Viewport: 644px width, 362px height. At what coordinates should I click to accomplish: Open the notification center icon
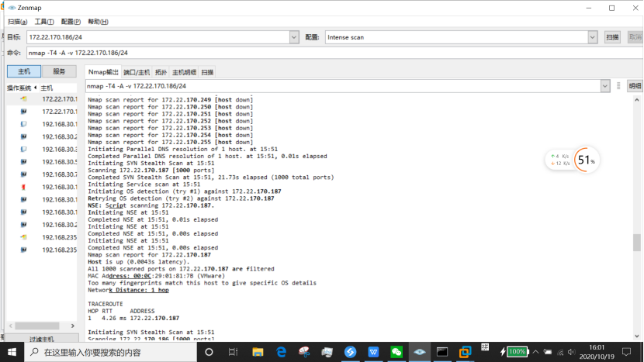(x=626, y=352)
